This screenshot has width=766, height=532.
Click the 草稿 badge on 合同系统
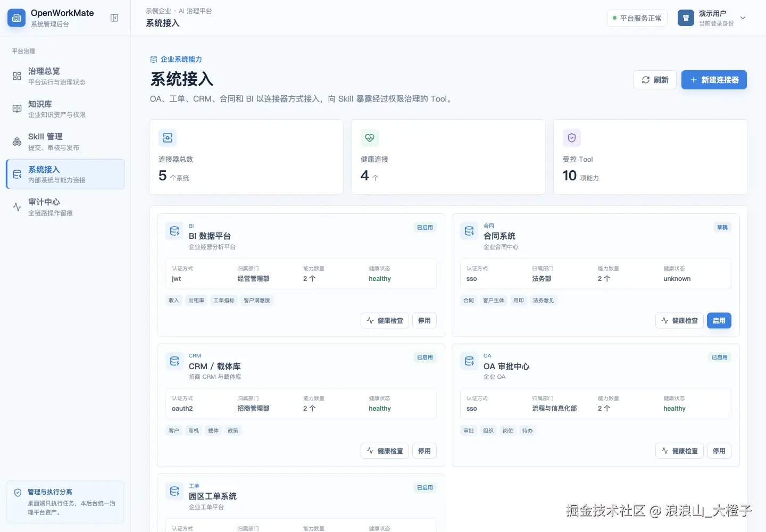(x=722, y=227)
